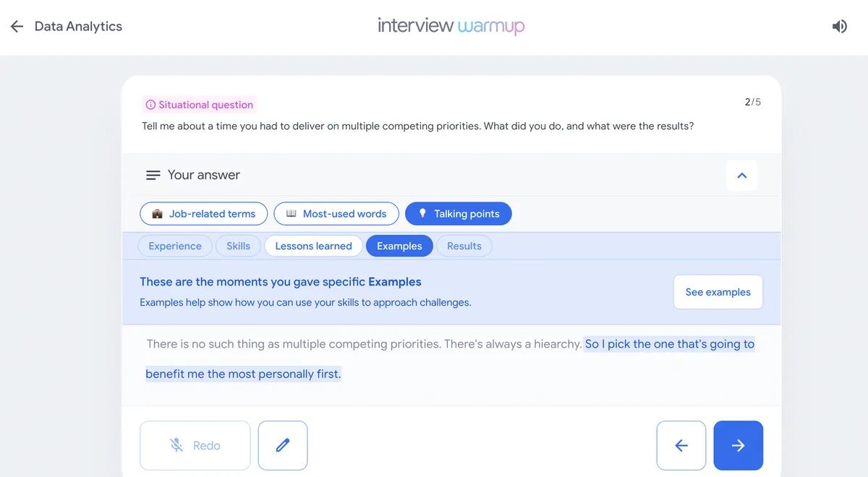Select the Lessons learned tab
868x477 pixels.
[x=313, y=246]
